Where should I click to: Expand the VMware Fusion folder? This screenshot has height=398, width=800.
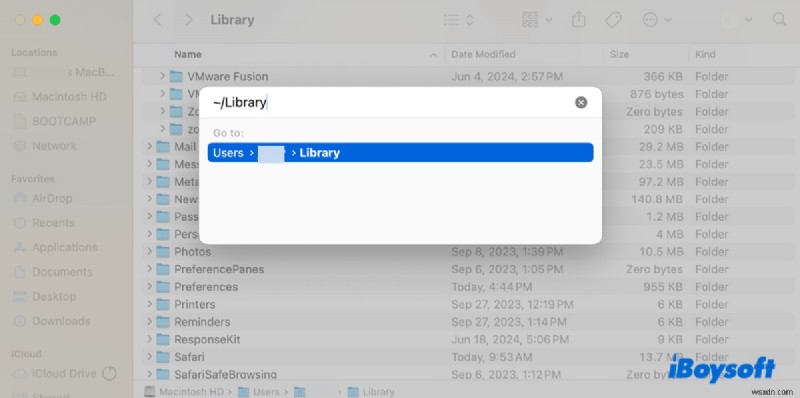coord(162,77)
